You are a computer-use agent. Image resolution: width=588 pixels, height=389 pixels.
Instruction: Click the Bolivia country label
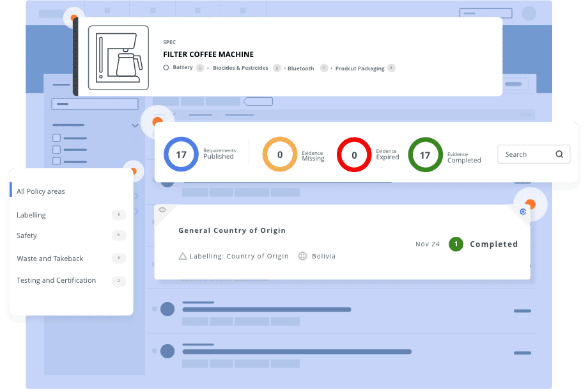coord(323,257)
